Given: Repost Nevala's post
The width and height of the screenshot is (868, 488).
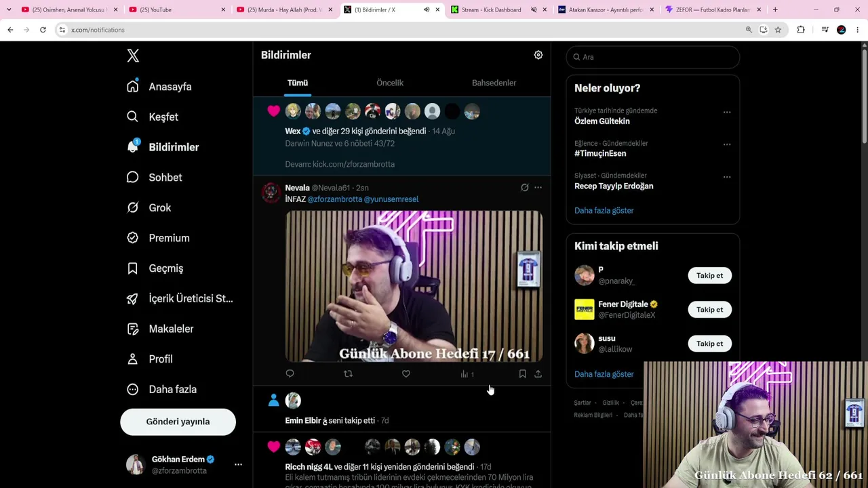Looking at the screenshot, I should point(348,373).
